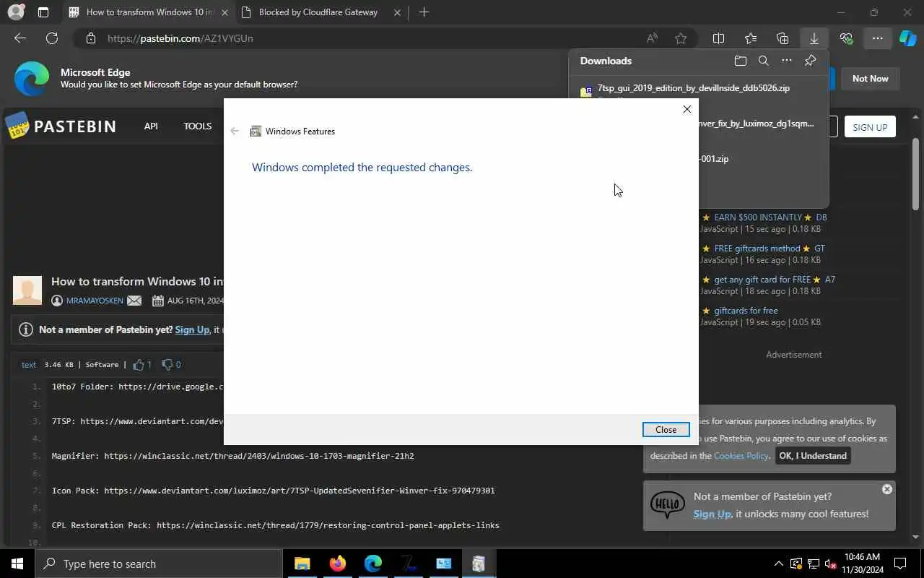Click the Edge profile avatar icon
This screenshot has height=578, width=924.
(x=15, y=12)
